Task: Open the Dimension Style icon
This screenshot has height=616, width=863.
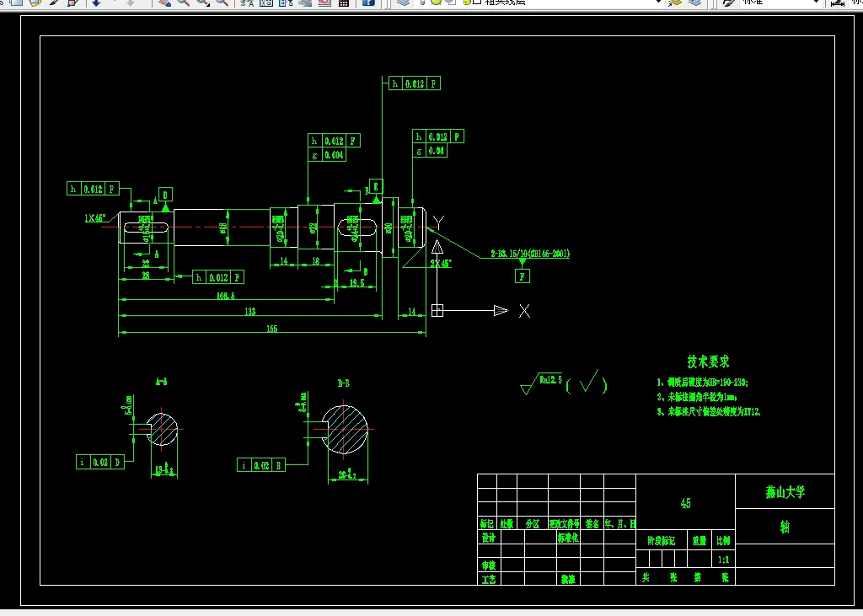Action: point(838,3)
